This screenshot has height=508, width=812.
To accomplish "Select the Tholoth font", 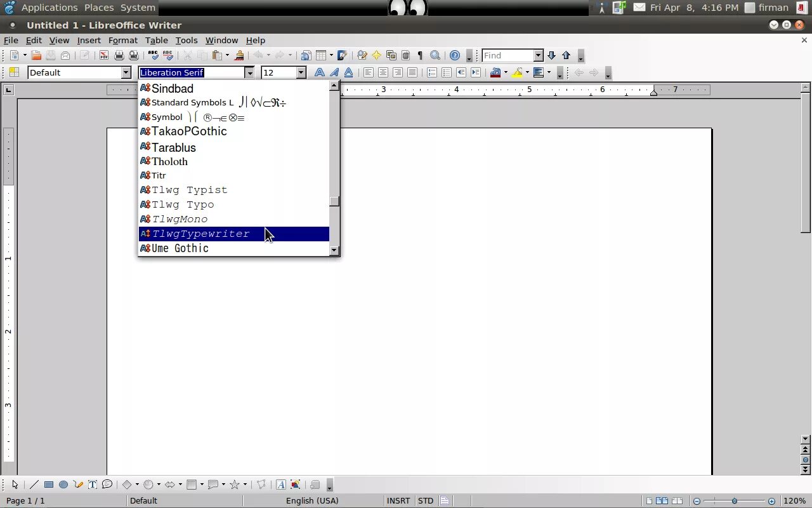I will tap(233, 161).
